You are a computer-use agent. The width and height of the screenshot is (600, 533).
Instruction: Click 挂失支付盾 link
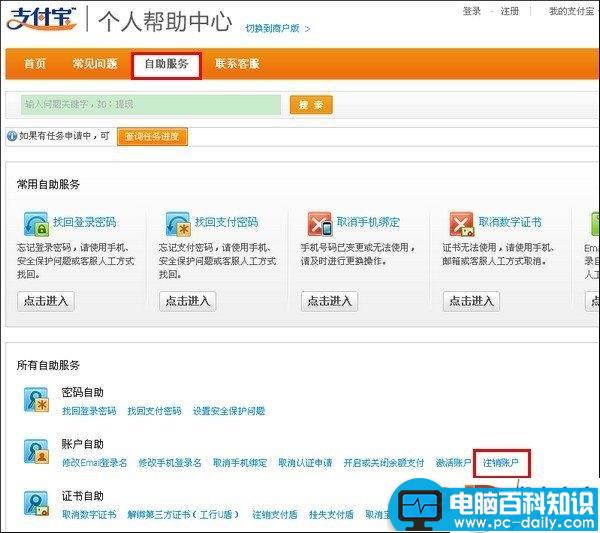(x=331, y=515)
